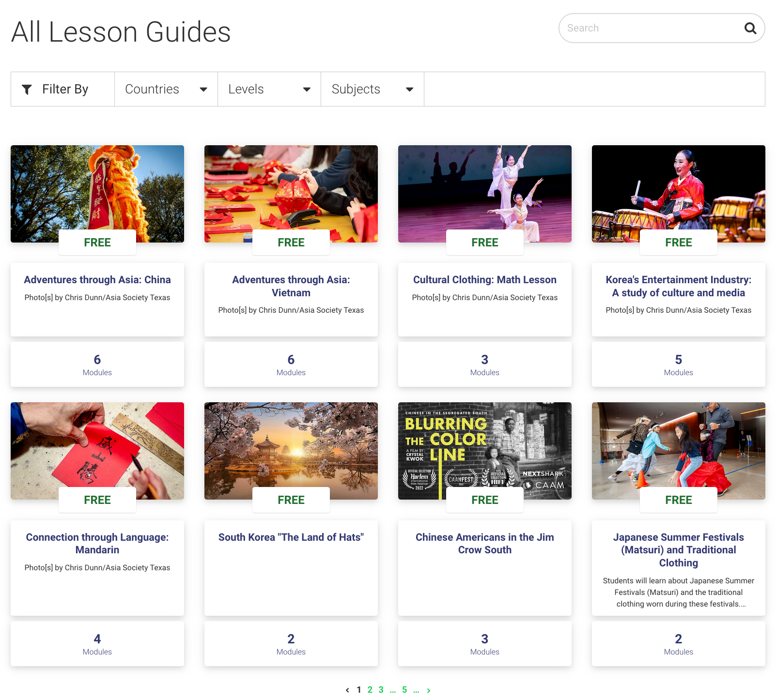Click FREE badge on Land of Hats lesson
777x700 pixels.
coord(291,500)
